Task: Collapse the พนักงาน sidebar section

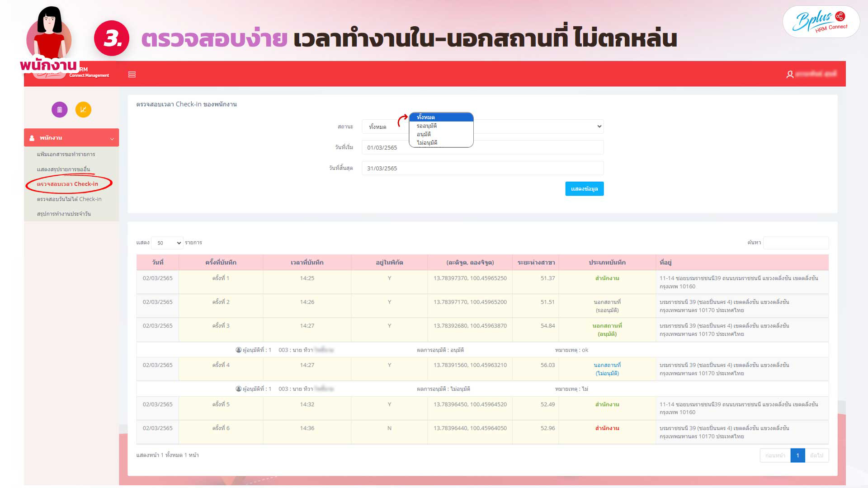Action: 112,138
